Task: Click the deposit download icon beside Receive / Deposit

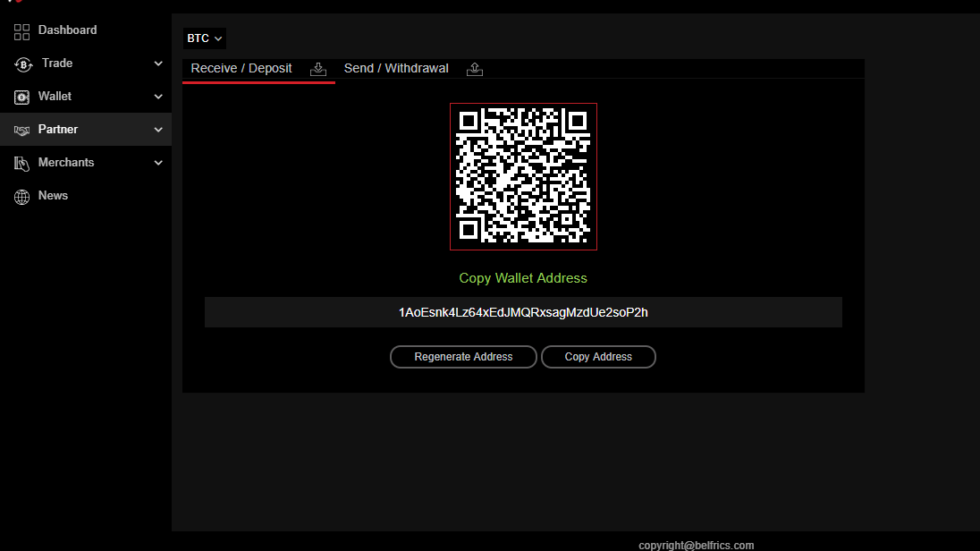Action: (x=318, y=69)
